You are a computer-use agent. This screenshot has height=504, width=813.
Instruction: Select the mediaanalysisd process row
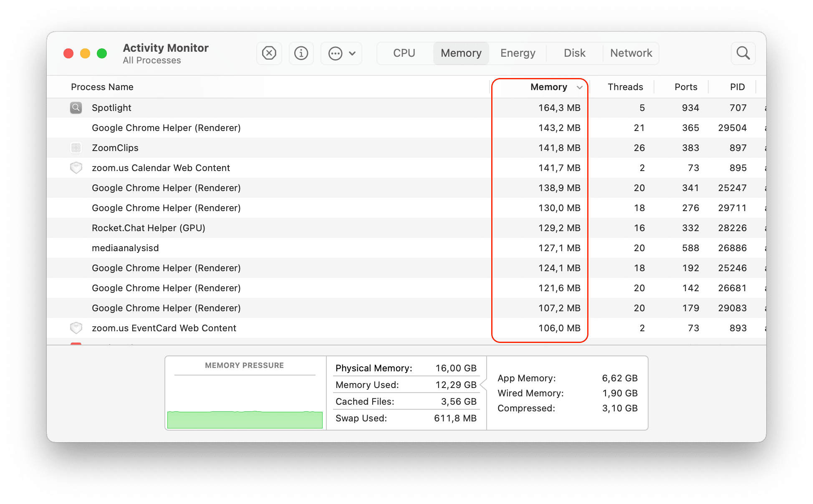coord(406,248)
